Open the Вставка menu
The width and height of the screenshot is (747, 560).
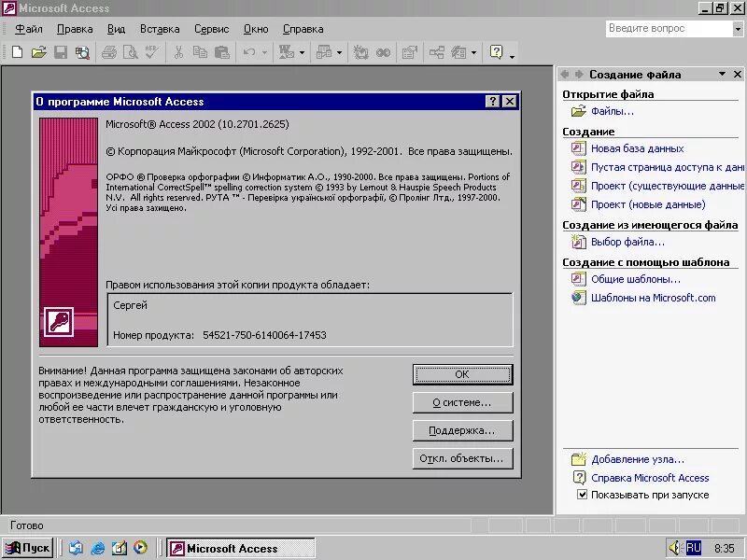(x=160, y=29)
